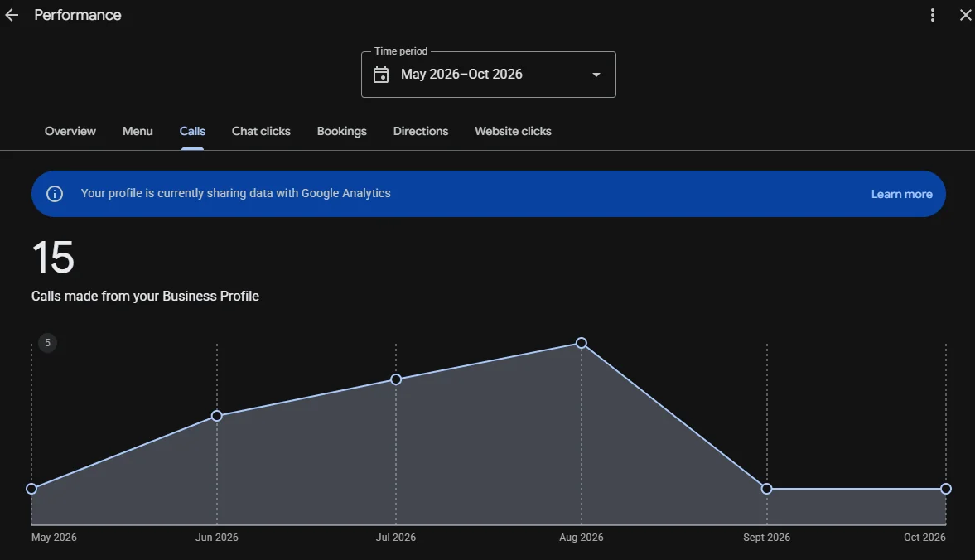Select the Calls tab
Screen dimensions: 975x560
coord(192,131)
